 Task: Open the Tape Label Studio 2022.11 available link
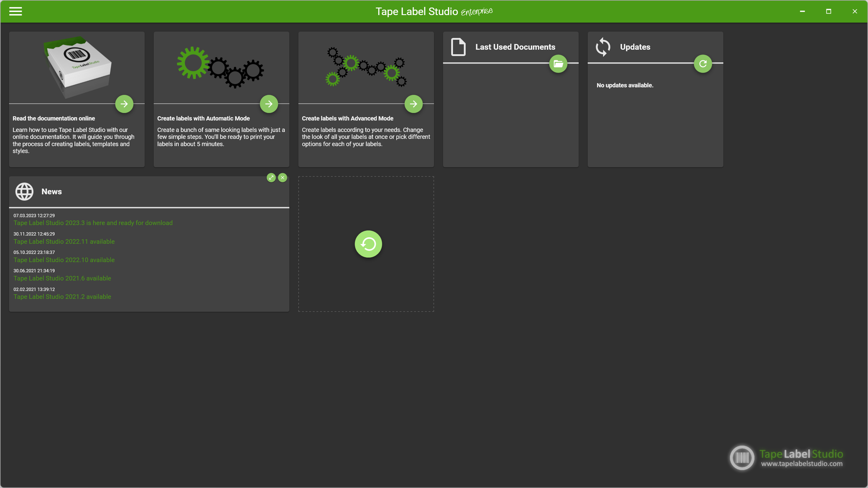click(x=64, y=242)
